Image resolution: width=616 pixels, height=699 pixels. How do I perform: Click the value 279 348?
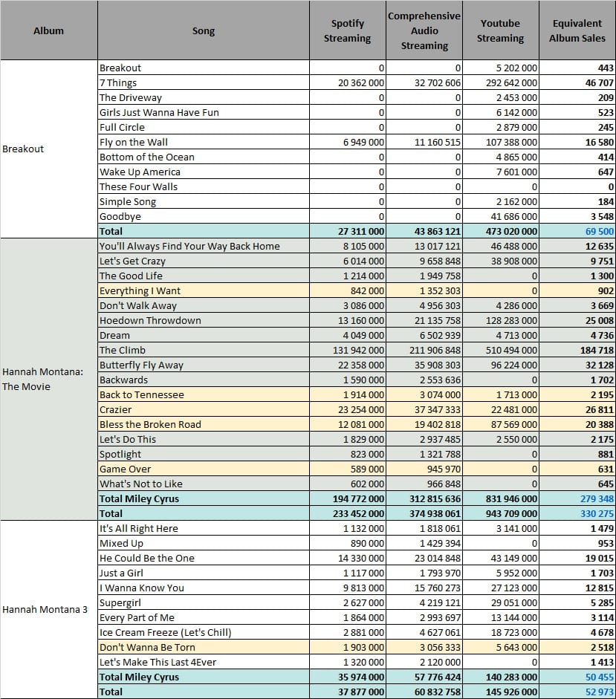pyautogui.click(x=577, y=498)
